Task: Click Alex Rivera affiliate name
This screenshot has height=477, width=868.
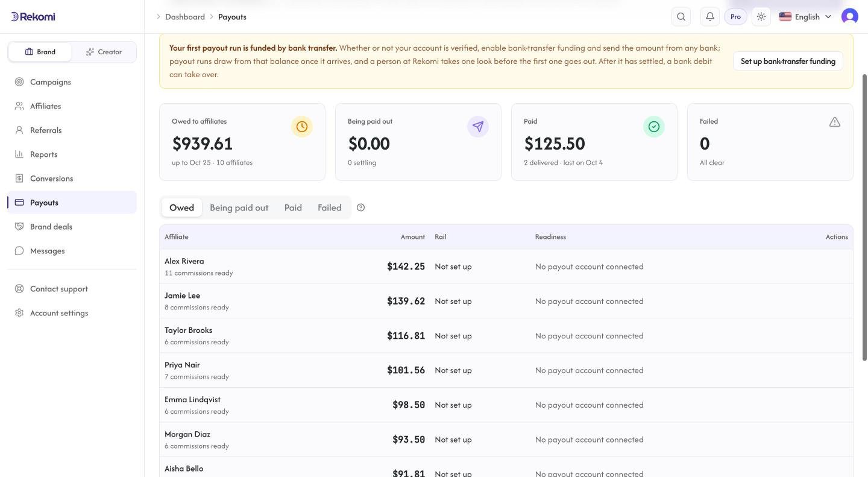Action: (184, 261)
